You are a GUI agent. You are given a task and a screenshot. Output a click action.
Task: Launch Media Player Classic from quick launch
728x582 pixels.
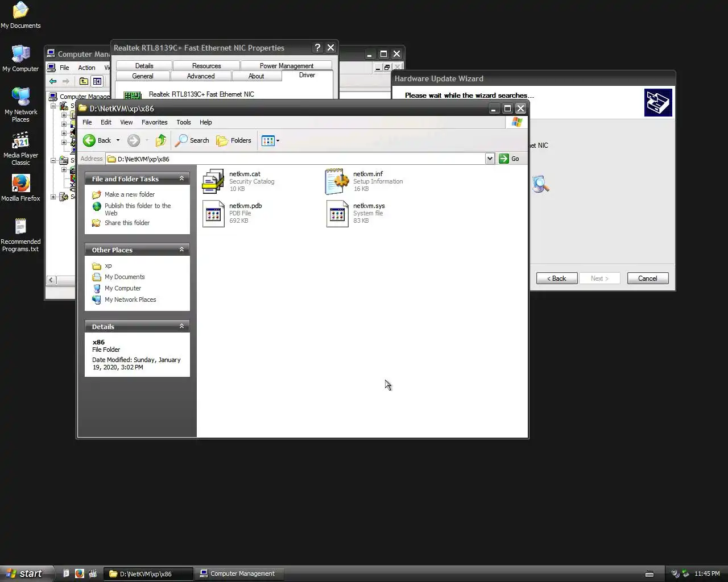[x=93, y=573]
